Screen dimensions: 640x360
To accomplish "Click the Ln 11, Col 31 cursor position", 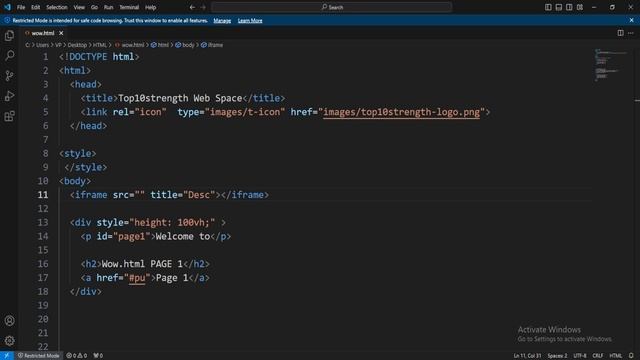I will coord(527,356).
